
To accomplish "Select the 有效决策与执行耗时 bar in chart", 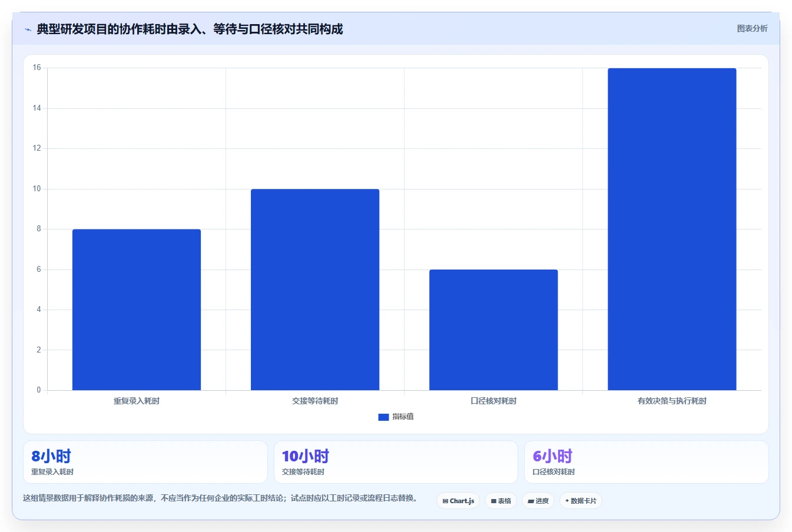I will (672, 229).
